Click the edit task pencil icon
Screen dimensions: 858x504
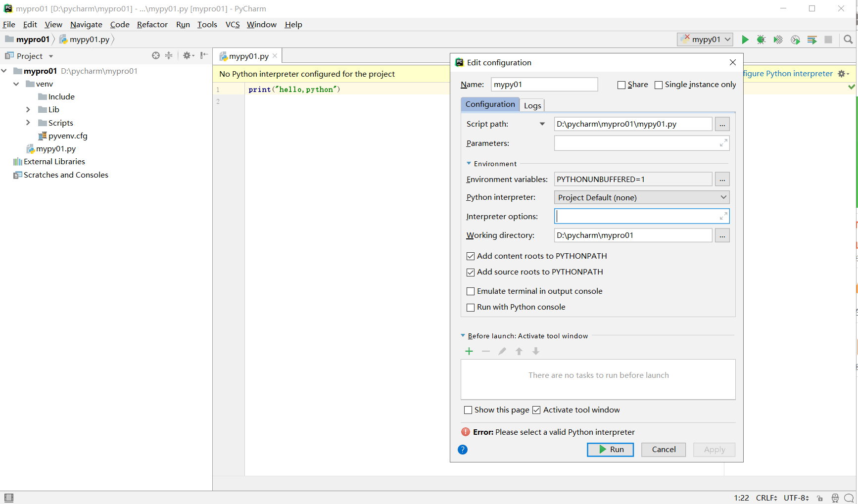[502, 351]
